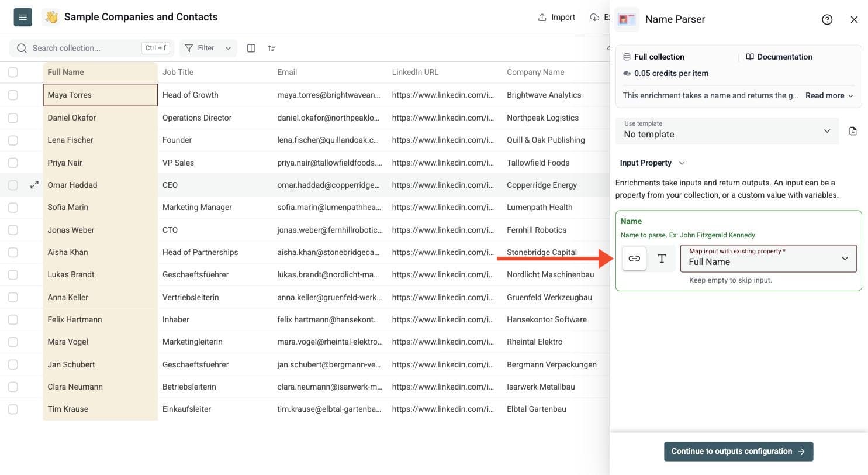The image size is (868, 475).
Task: Click the Full collection label
Action: (x=659, y=57)
